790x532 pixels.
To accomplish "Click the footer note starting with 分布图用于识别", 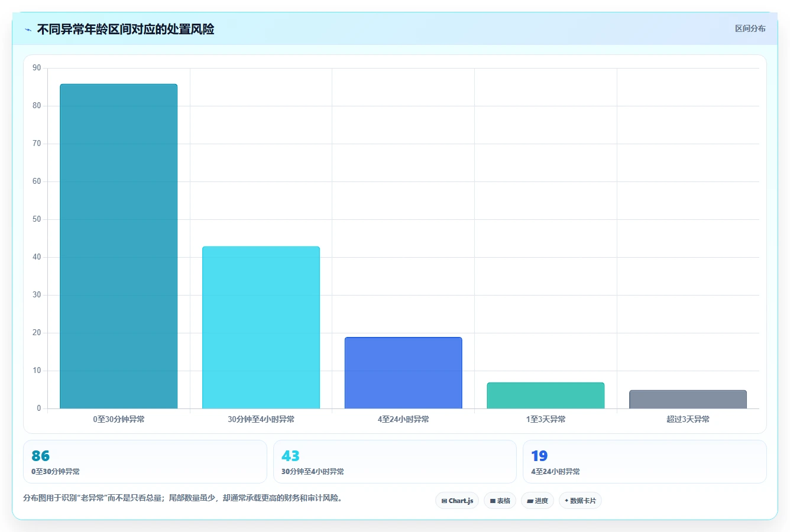I will click(x=183, y=498).
